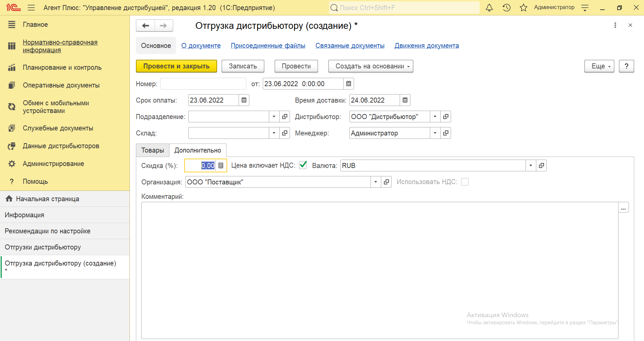Open О документе link

click(201, 46)
